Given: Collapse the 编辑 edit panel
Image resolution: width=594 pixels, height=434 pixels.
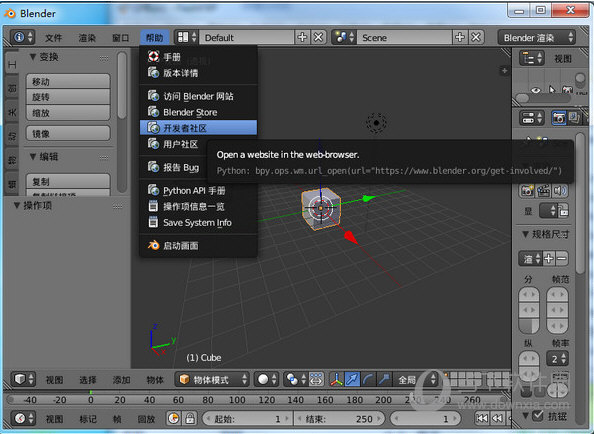Looking at the screenshot, I should pyautogui.click(x=33, y=156).
